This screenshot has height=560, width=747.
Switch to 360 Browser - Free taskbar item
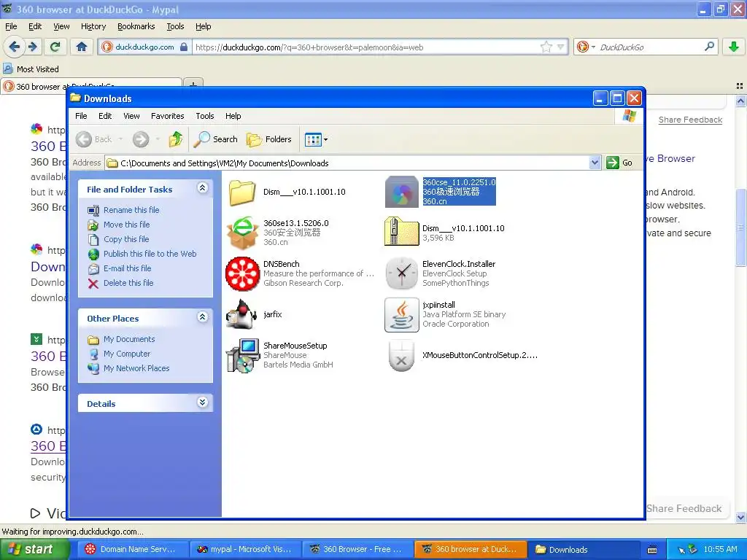point(356,549)
